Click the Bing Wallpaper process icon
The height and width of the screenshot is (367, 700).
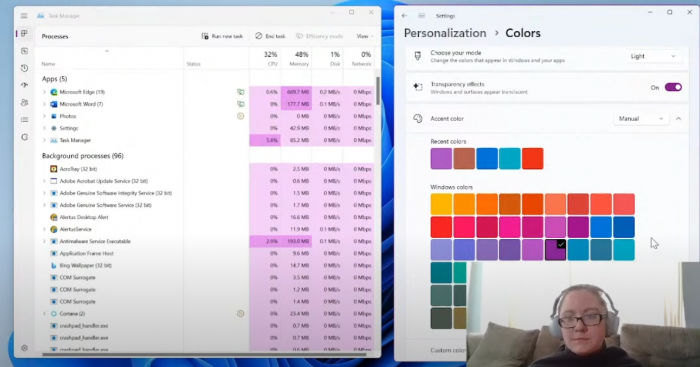54,265
